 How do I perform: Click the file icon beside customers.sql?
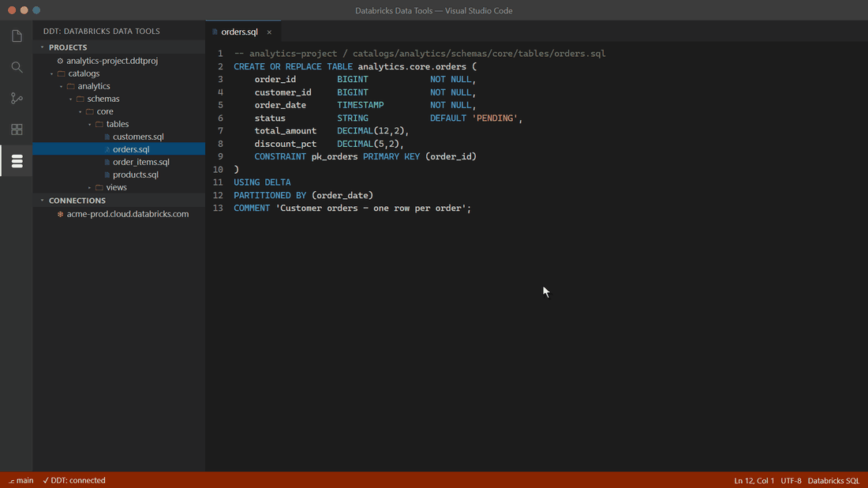click(x=107, y=137)
